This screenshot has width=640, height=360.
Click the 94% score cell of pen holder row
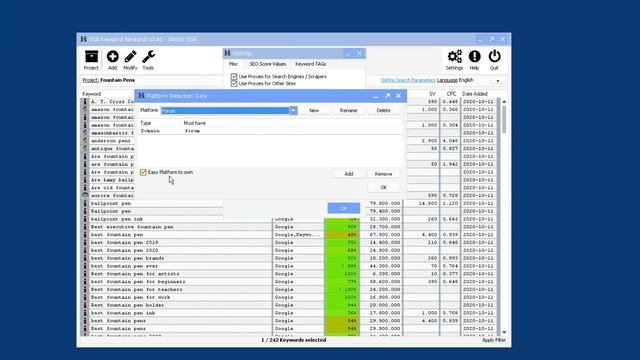point(342,305)
